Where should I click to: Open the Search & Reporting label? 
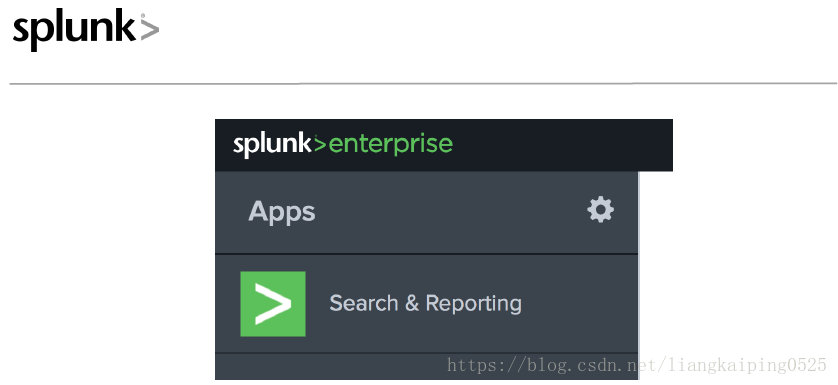coord(425,303)
